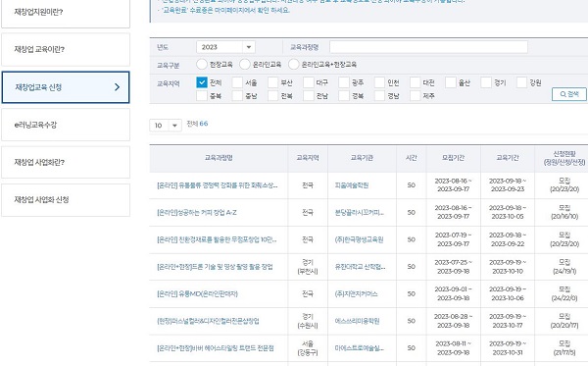588x366 pixels.
Task: Click the 유한대학교 산학협 institution link
Action: (x=360, y=267)
